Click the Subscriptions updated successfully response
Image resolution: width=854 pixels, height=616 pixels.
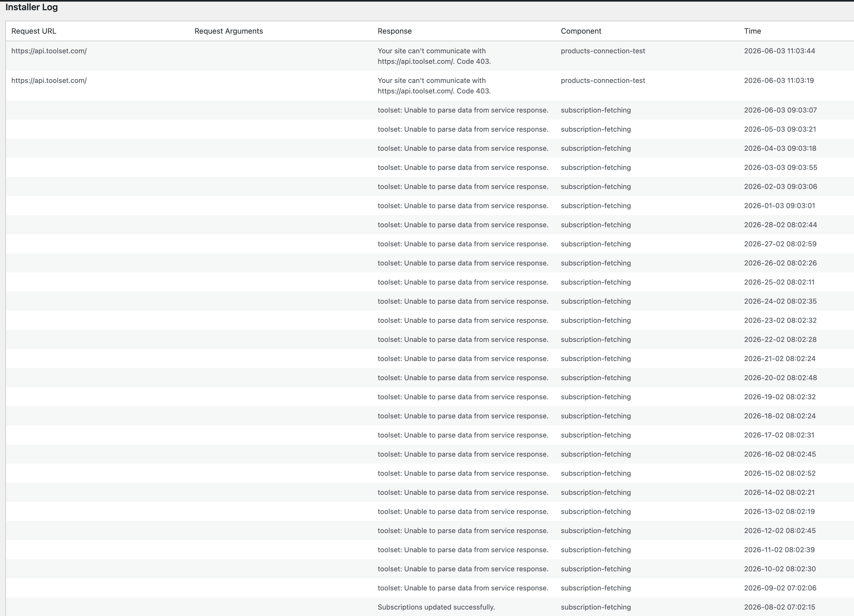tap(436, 607)
